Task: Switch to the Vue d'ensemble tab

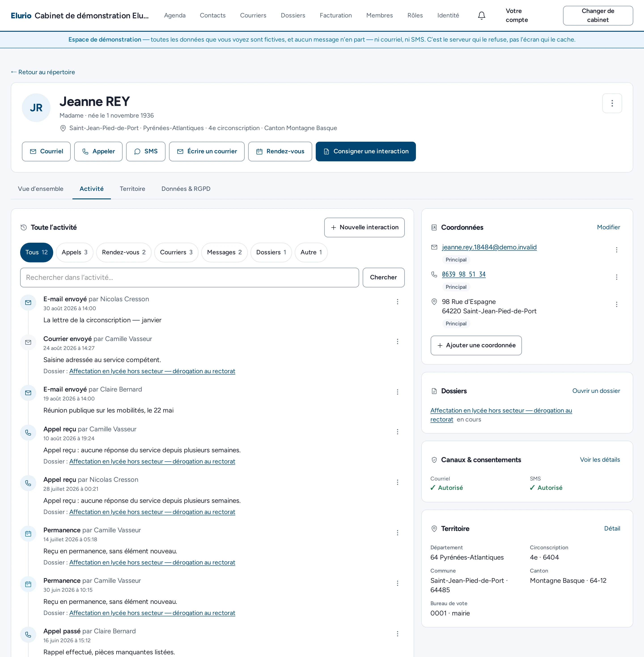Action: [x=41, y=189]
